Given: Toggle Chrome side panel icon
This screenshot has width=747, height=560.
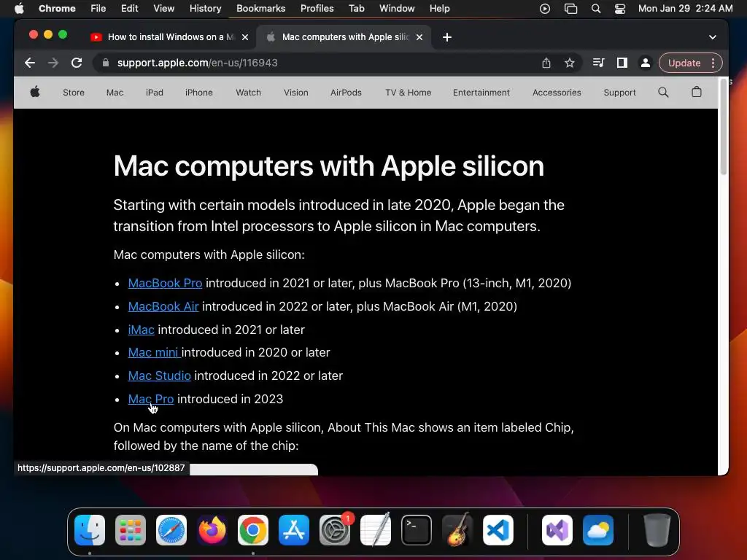Looking at the screenshot, I should click(622, 63).
